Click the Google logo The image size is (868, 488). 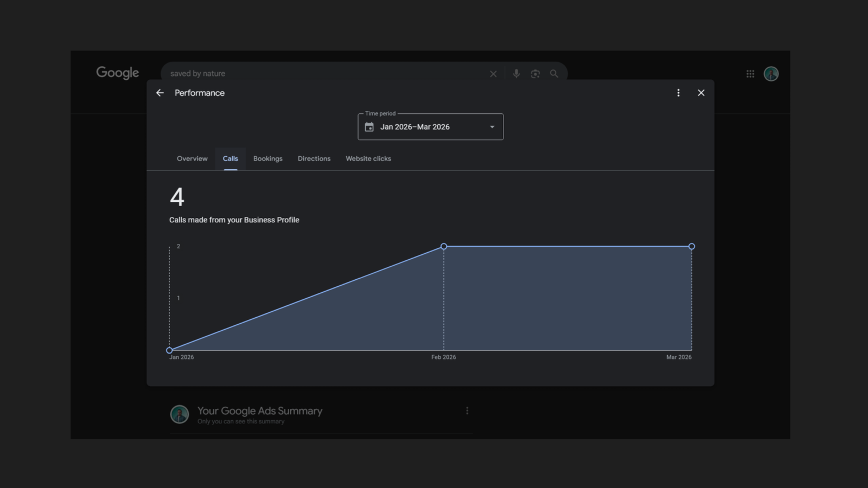[117, 73]
